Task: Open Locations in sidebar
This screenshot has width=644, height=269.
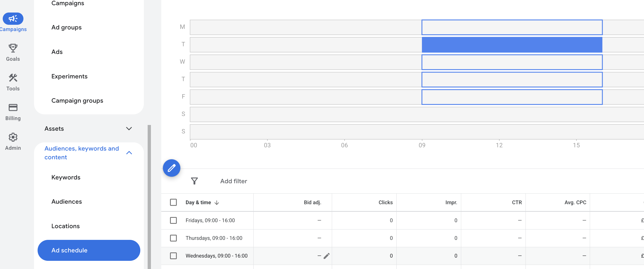Action: (66, 226)
